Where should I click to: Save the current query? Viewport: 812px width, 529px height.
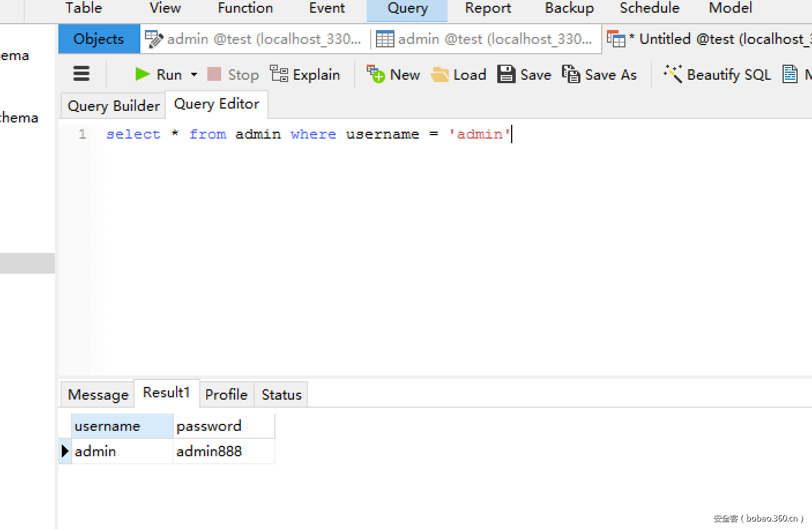click(523, 74)
